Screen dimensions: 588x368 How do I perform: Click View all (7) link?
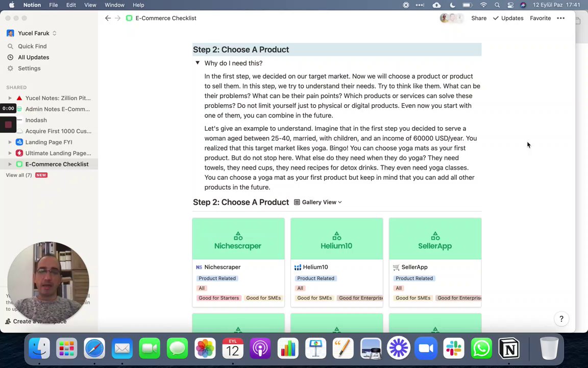[19, 175]
